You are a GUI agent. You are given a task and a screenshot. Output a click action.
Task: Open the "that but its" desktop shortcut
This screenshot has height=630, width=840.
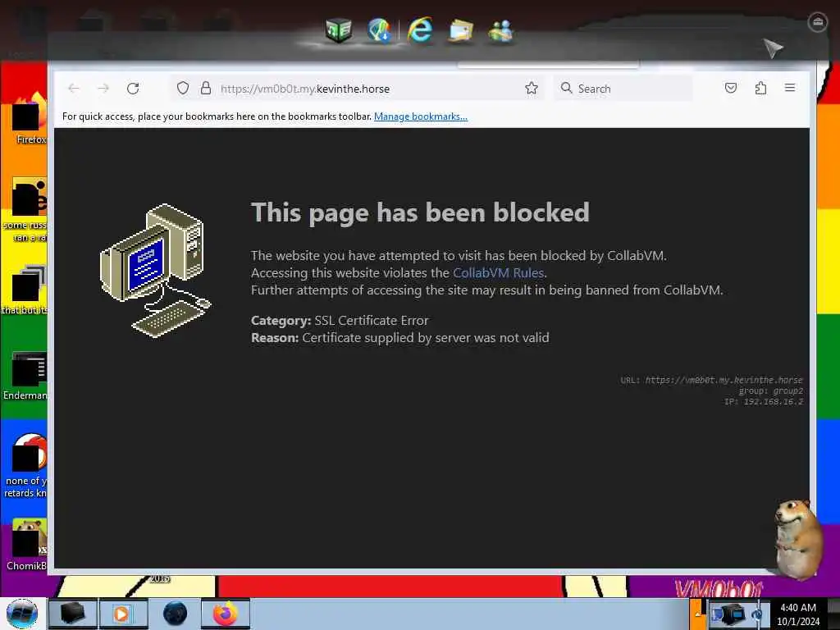(x=25, y=290)
